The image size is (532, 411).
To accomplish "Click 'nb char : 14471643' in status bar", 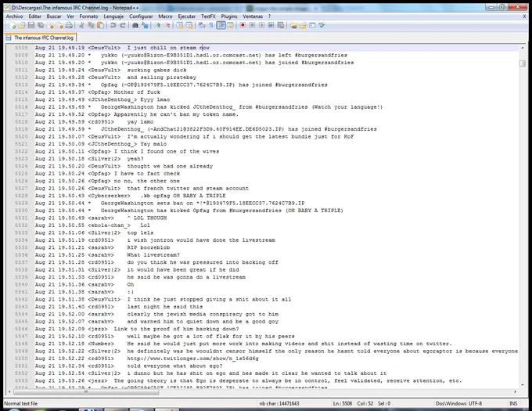I will click(x=279, y=403).
